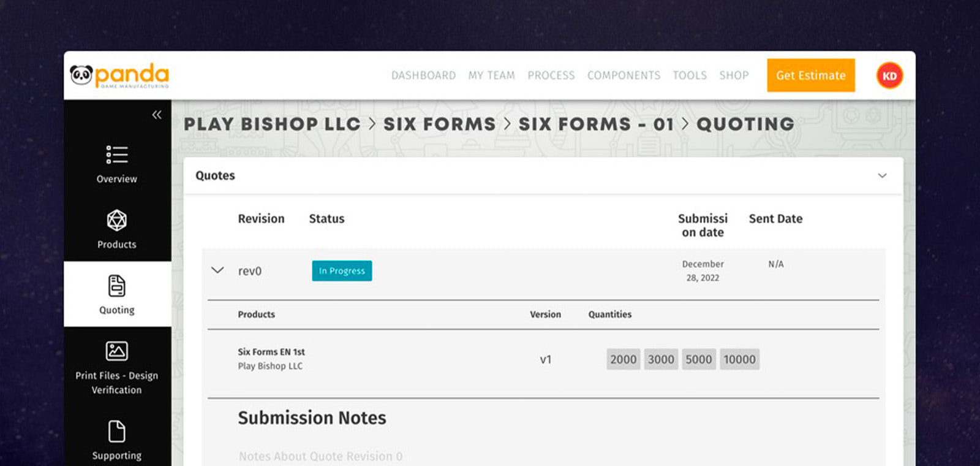Collapse the rev0 revision row
This screenshot has height=466, width=980.
(x=217, y=270)
